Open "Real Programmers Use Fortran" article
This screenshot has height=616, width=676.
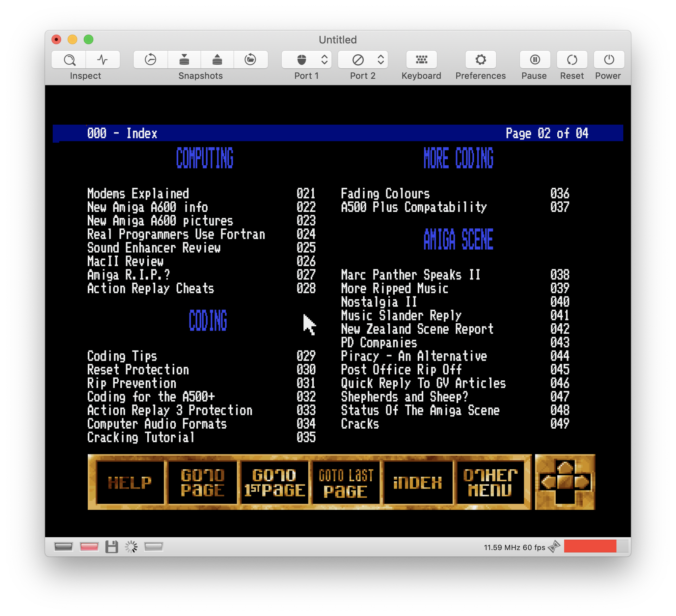tap(176, 234)
